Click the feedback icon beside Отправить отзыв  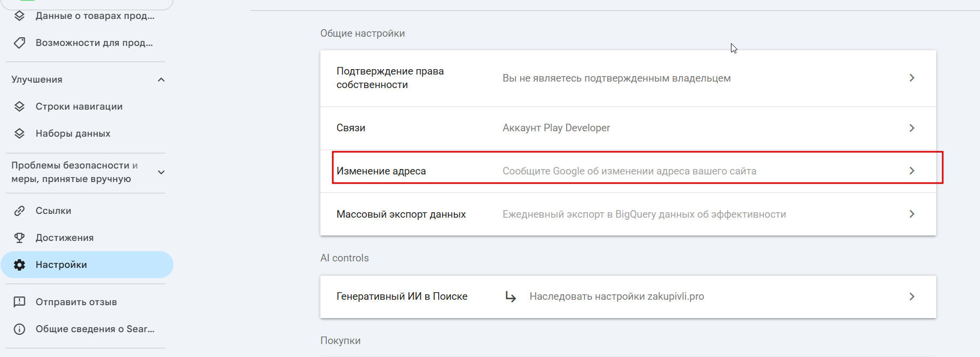[x=19, y=302]
